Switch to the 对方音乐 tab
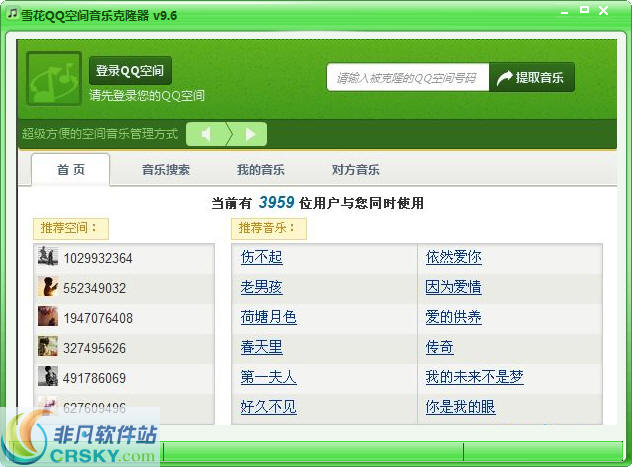 click(x=356, y=170)
